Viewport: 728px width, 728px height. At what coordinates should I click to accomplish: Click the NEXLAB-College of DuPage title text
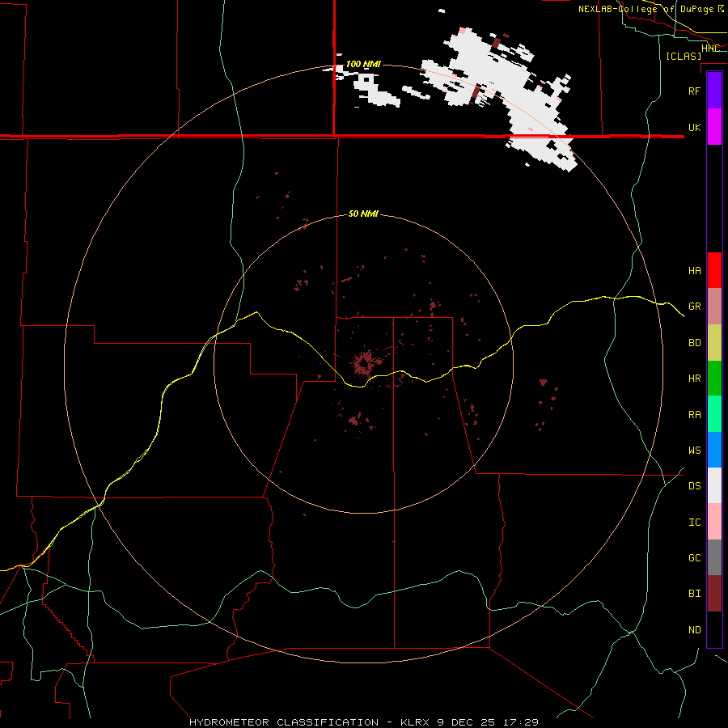650,9
